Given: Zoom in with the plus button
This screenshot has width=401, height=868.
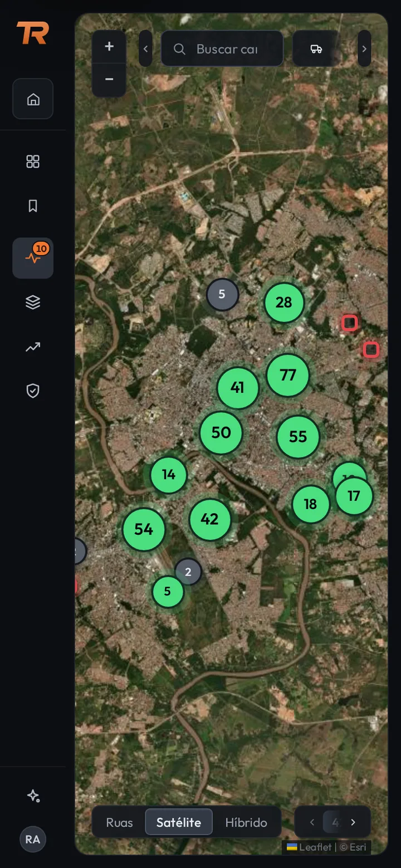Looking at the screenshot, I should 109,47.
